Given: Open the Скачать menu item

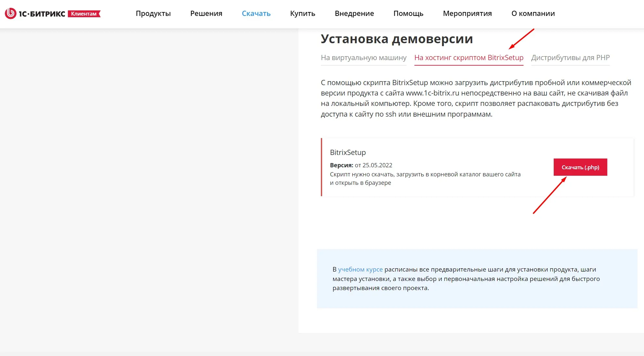Looking at the screenshot, I should 256,13.
